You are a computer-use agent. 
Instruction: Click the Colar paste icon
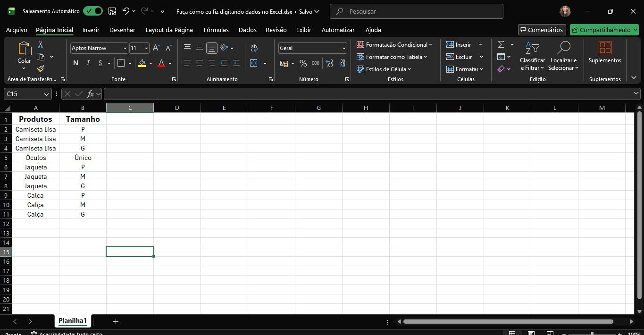point(24,48)
